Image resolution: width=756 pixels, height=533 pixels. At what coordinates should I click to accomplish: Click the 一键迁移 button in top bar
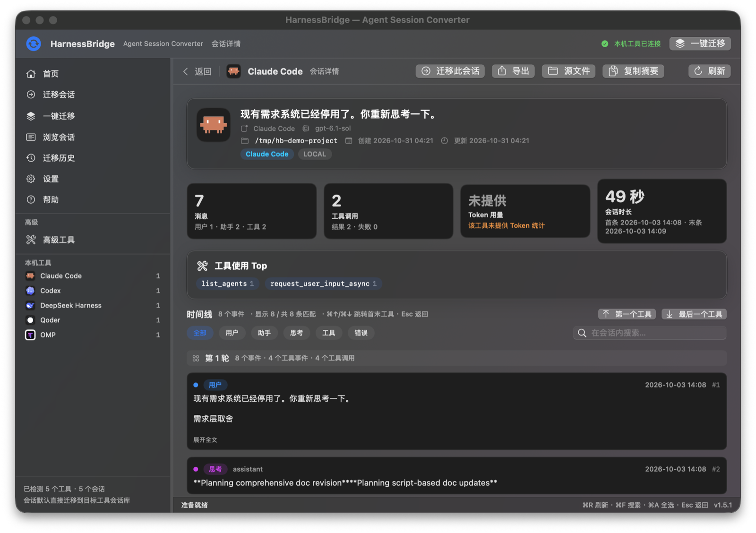[x=700, y=43]
